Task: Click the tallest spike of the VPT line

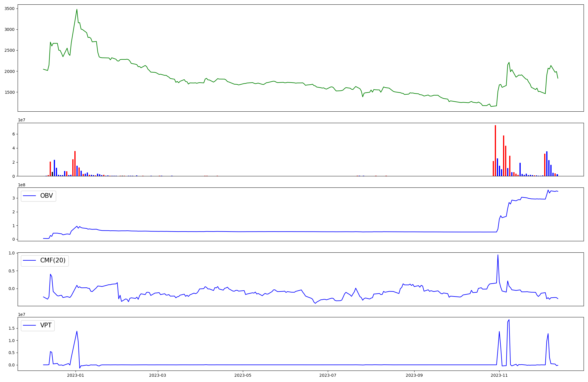Action: pos(509,320)
